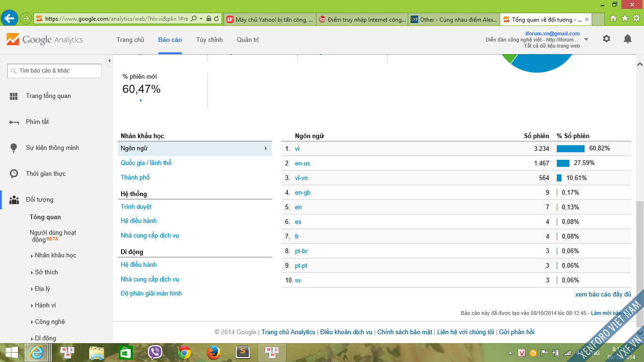Open File Explorer from the taskbar
This screenshot has height=362, width=644.
point(97,352)
